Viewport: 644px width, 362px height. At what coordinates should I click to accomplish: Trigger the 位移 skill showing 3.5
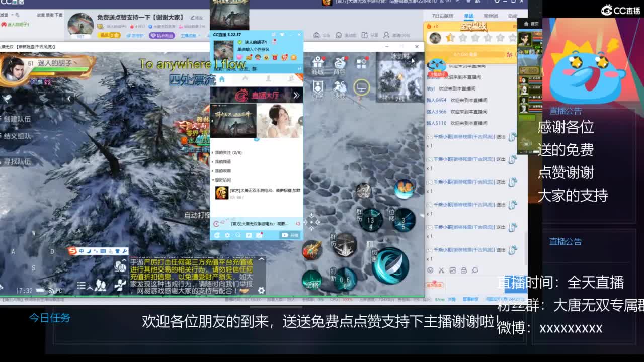pyautogui.click(x=403, y=220)
